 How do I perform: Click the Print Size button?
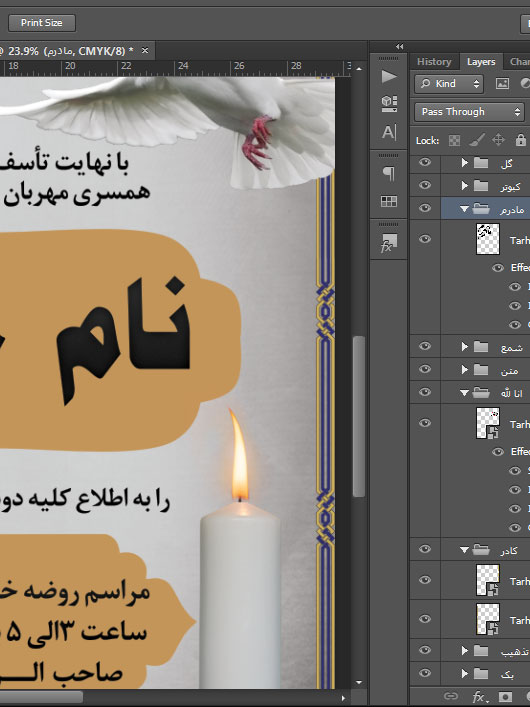(41, 23)
